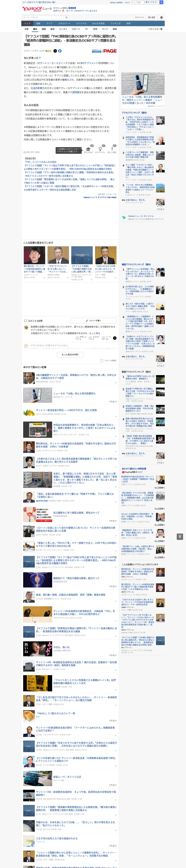Image resolution: width=186 pixels, height=868 pixels.
Task: Select the ライブ tab
Action: pyautogui.click(x=49, y=24)
